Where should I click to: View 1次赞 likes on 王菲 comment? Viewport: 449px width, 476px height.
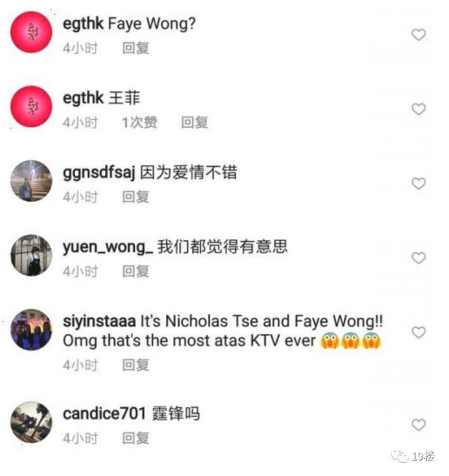click(x=140, y=123)
